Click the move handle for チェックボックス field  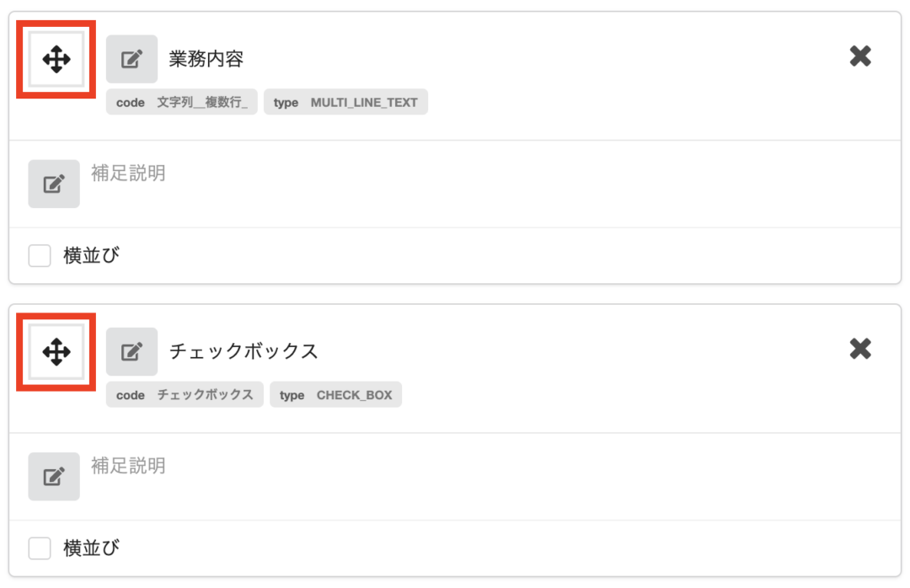[x=55, y=351]
